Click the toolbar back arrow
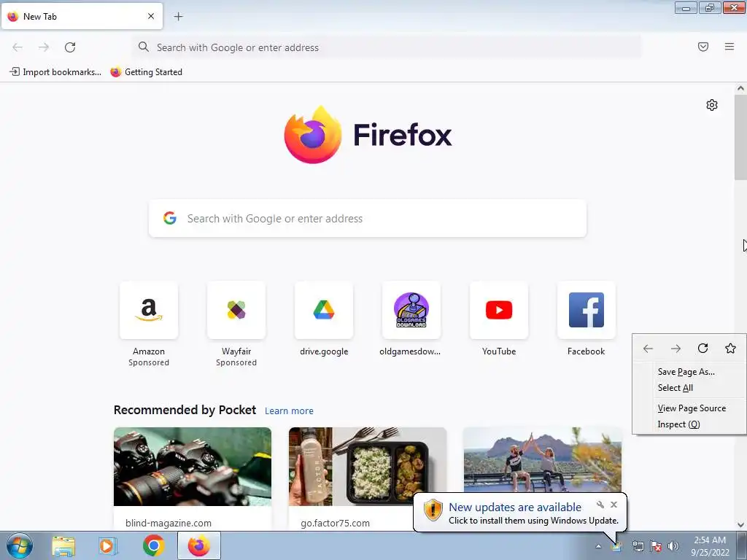Screen dimensions: 747x560 [18, 47]
